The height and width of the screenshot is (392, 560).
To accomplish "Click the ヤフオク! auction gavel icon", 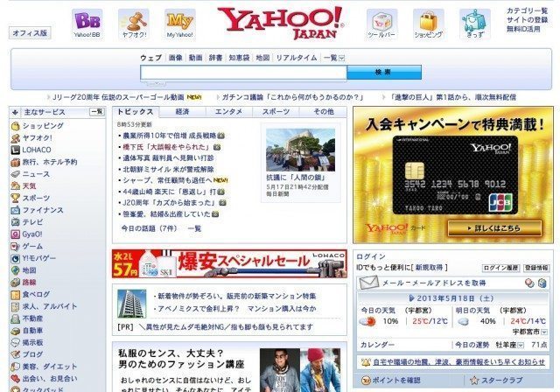I will click(133, 21).
